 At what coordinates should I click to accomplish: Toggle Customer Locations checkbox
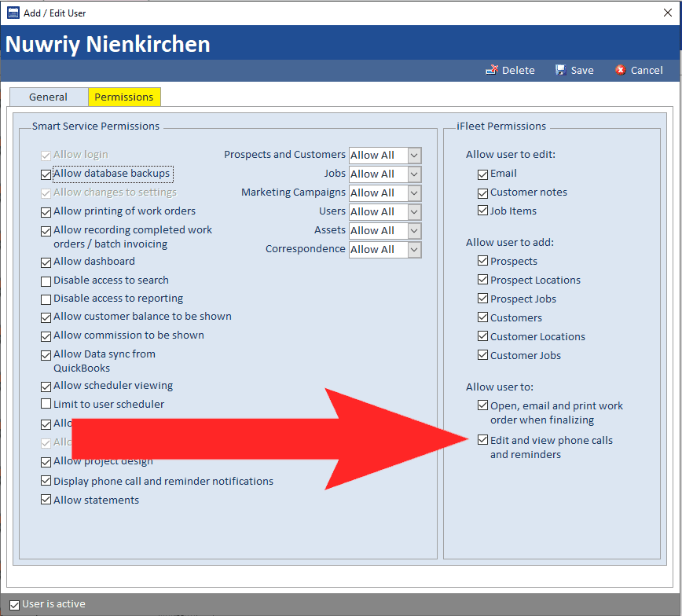(x=482, y=335)
